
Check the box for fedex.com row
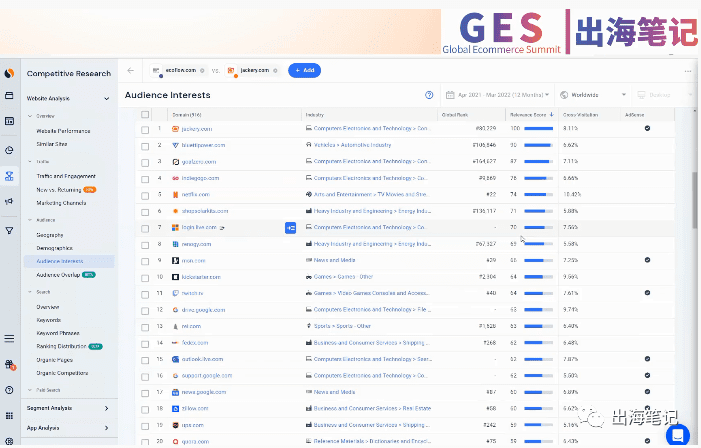145,344
